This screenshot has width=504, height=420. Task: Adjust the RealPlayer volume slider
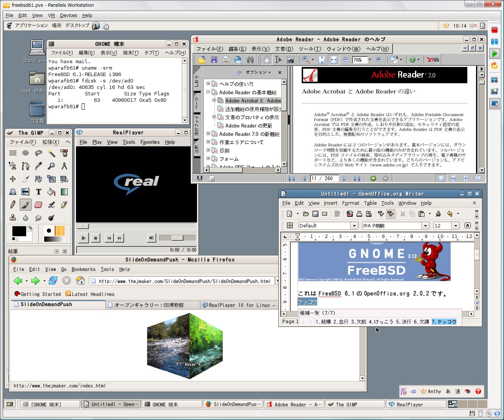[x=177, y=238]
